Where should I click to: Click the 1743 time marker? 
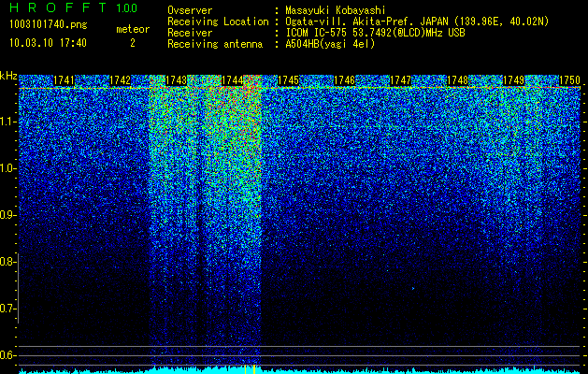coord(176,80)
